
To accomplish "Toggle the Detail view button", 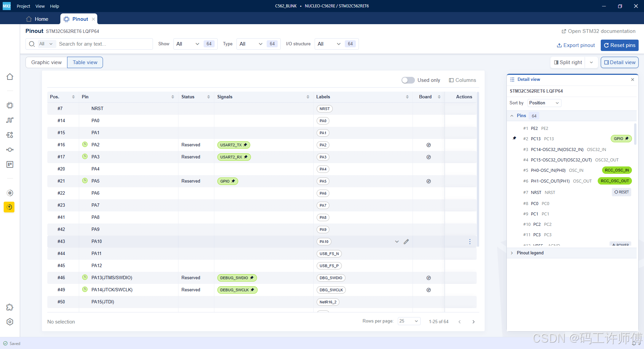I will [x=620, y=62].
